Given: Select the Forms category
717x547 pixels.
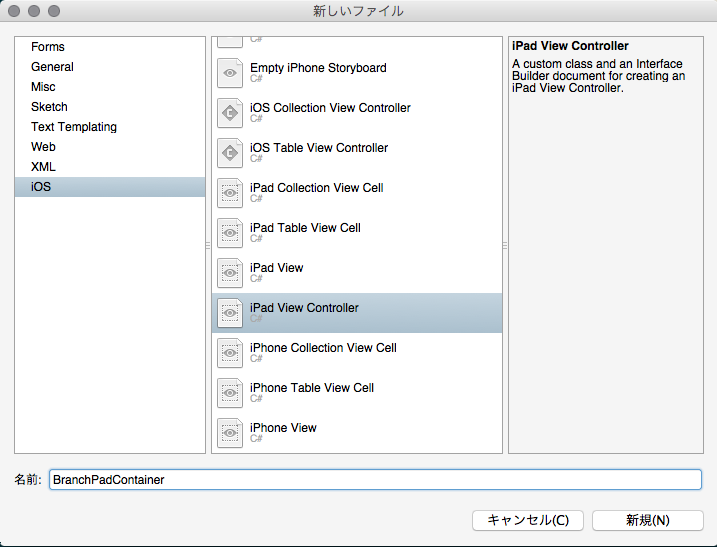Looking at the screenshot, I should (110, 47).
